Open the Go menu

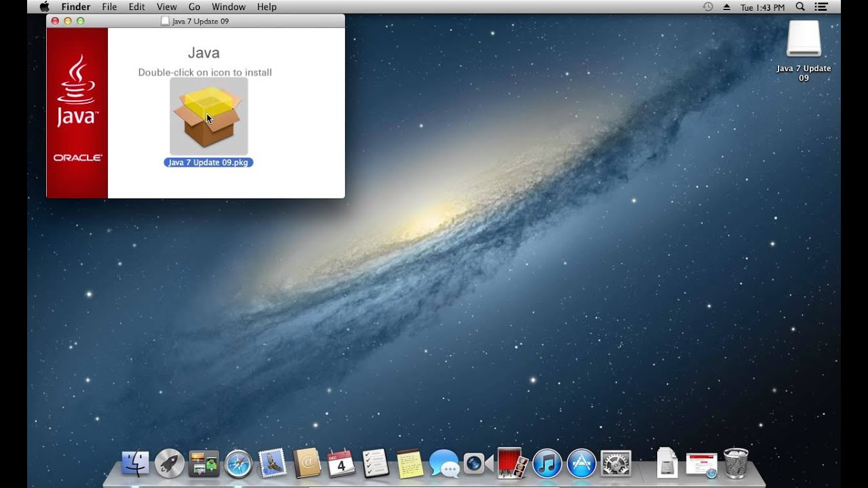(x=195, y=7)
